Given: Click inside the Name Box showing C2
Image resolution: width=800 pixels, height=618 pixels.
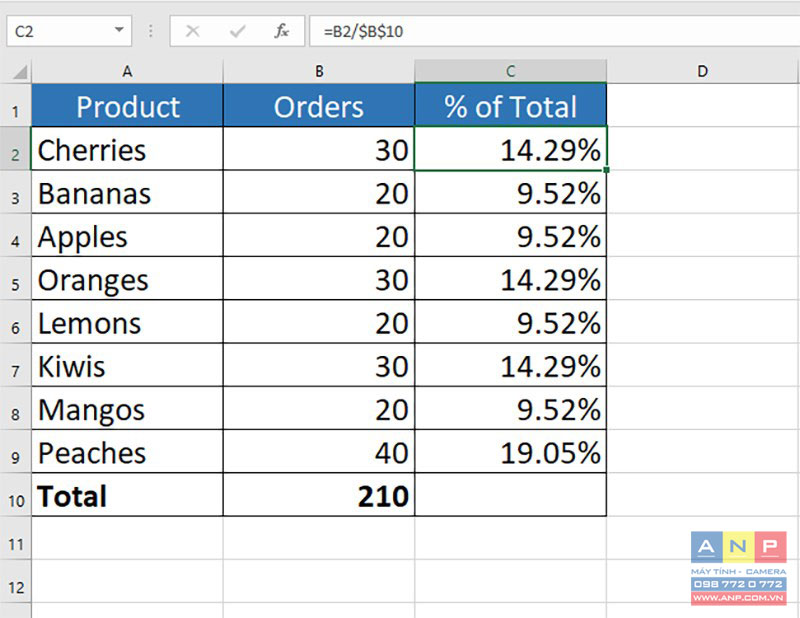Looking at the screenshot, I should coord(59,31).
